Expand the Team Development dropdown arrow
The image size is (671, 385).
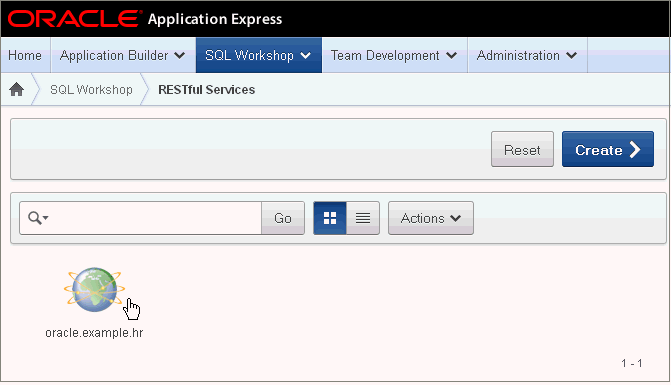[451, 55]
